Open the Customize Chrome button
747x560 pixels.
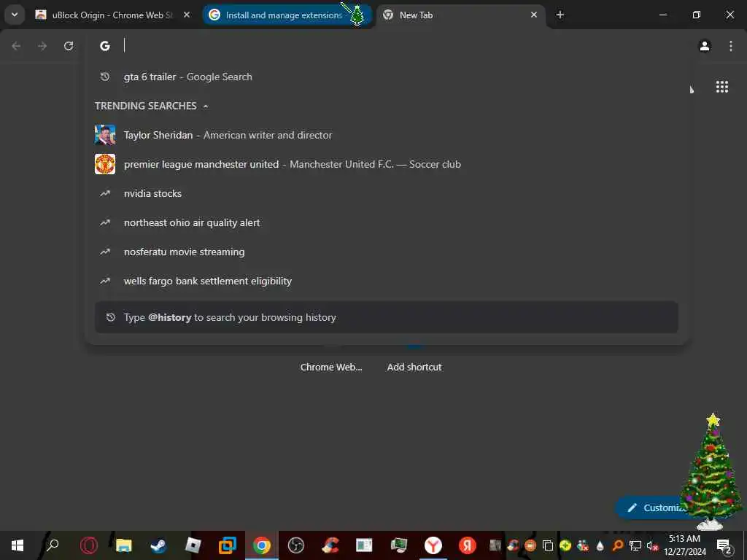coord(656,507)
